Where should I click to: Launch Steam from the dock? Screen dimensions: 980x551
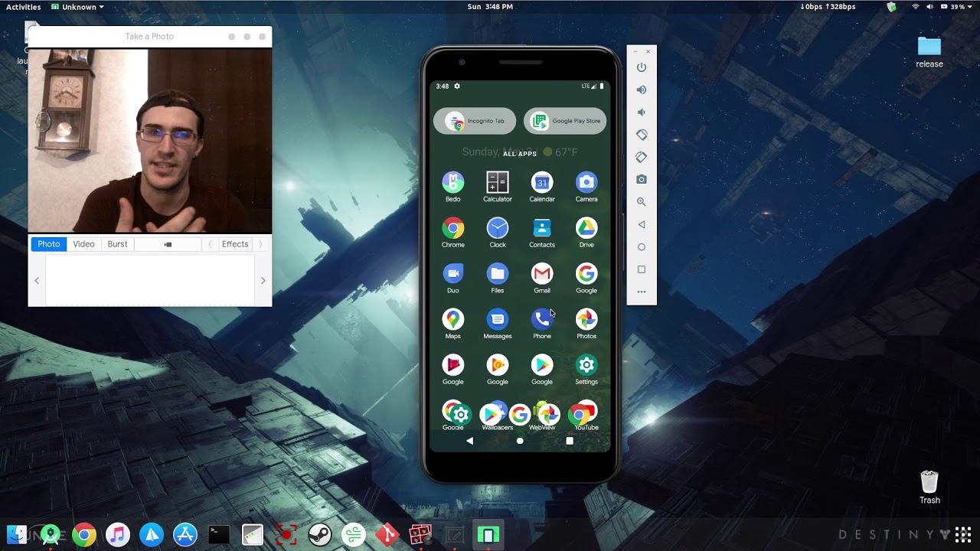pos(320,534)
